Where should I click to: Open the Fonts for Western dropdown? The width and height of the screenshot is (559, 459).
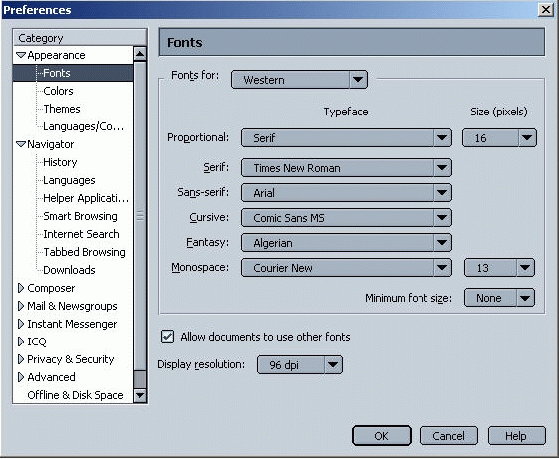[x=299, y=80]
